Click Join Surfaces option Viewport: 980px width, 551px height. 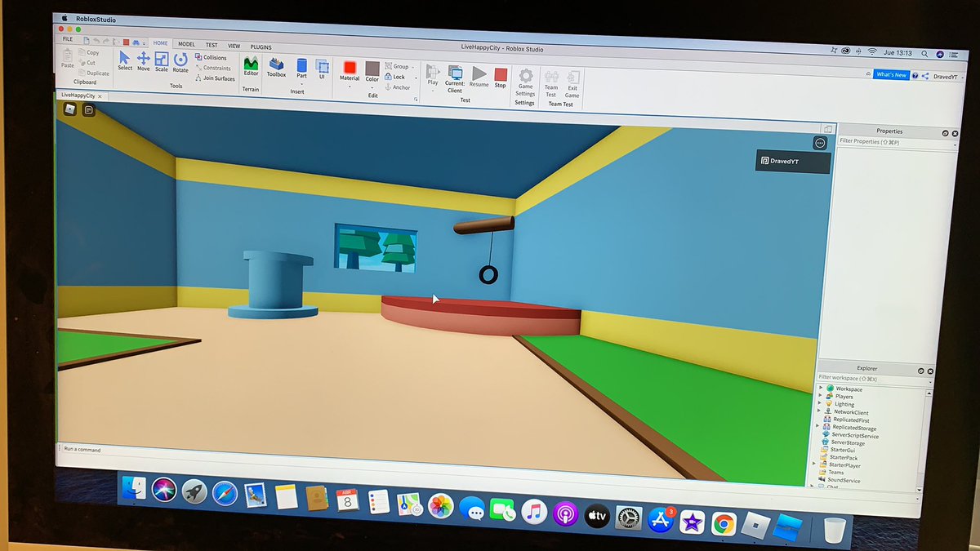pos(215,78)
